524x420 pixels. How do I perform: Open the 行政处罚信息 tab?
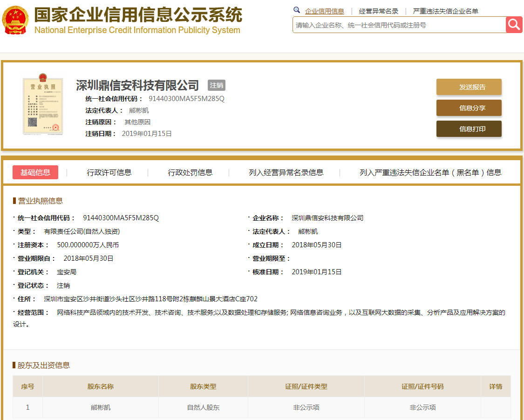click(x=190, y=172)
